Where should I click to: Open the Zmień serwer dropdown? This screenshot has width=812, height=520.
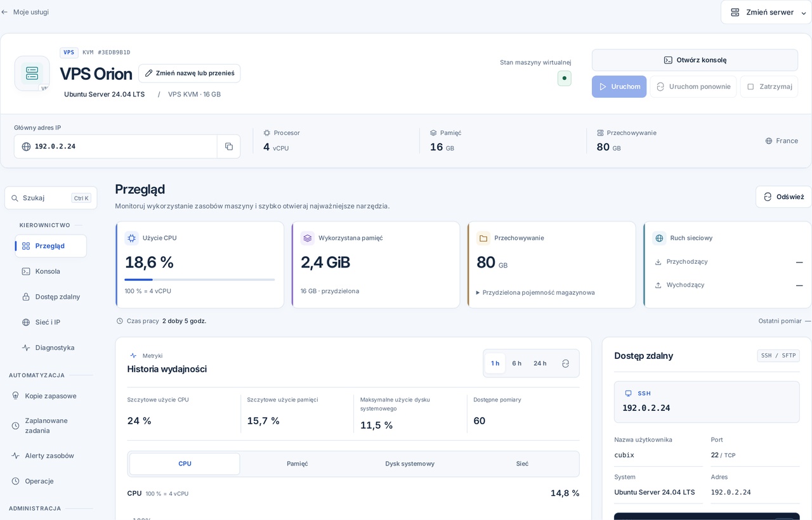[766, 12]
